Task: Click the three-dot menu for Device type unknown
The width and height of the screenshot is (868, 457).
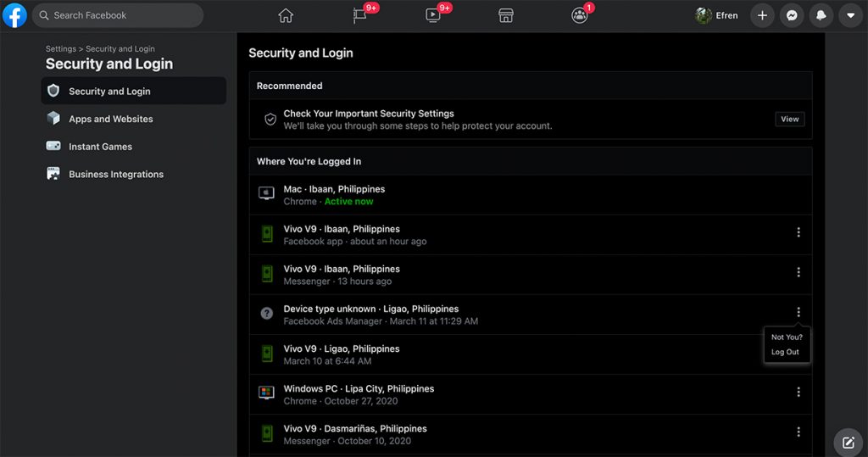Action: (x=798, y=312)
